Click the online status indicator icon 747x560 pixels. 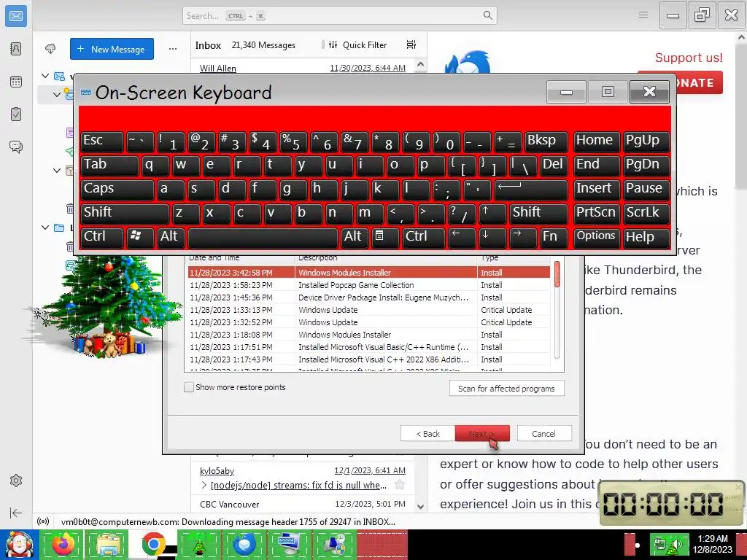(43, 521)
